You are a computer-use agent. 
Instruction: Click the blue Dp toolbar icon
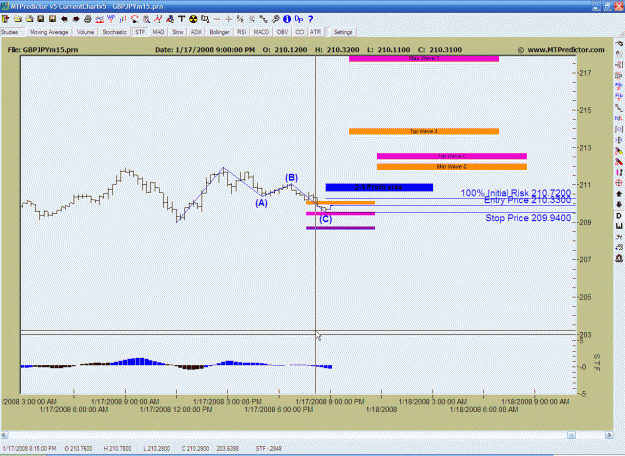coord(299,19)
